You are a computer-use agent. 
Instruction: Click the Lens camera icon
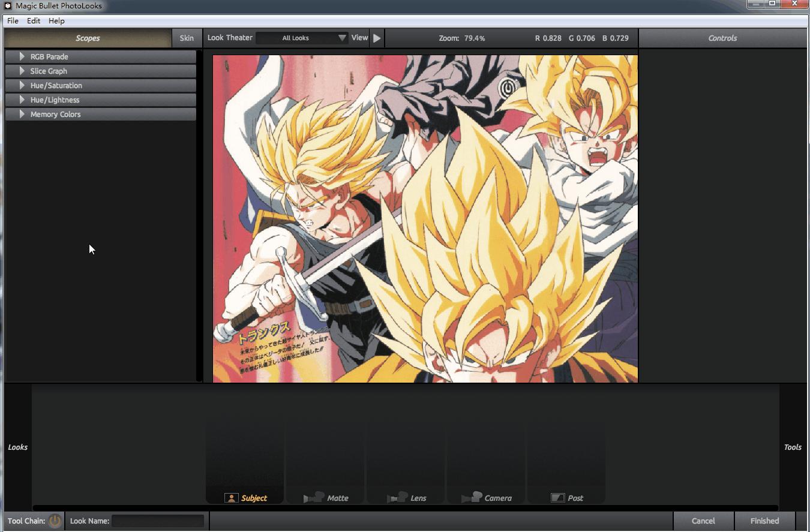[397, 498]
